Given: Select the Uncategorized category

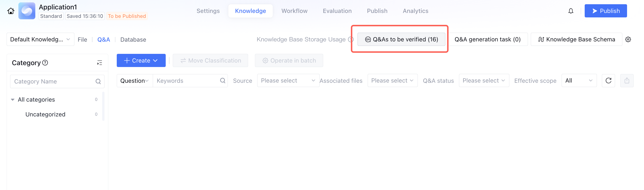Looking at the screenshot, I should pyautogui.click(x=45, y=114).
